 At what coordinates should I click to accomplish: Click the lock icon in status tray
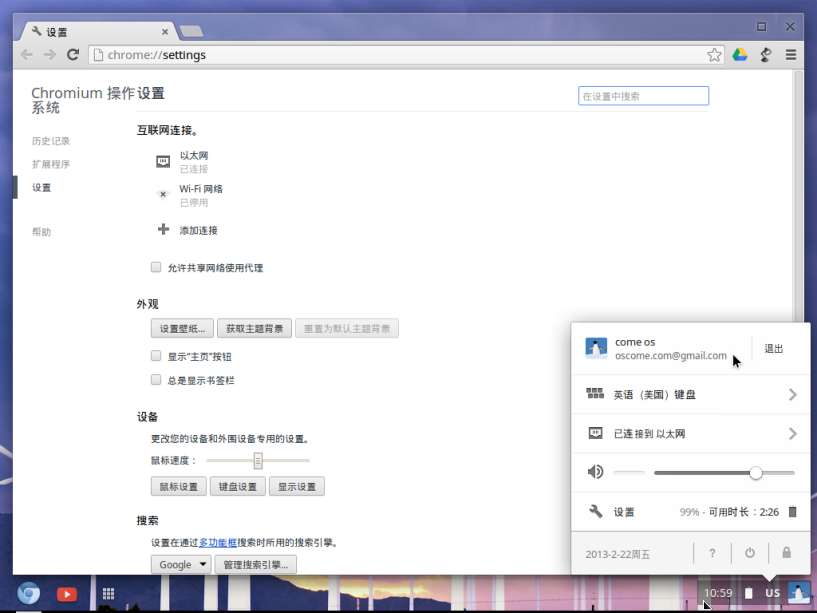(786, 552)
